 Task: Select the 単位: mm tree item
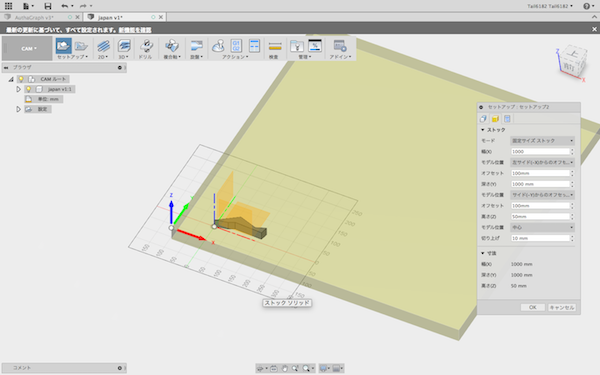pyautogui.click(x=44, y=99)
